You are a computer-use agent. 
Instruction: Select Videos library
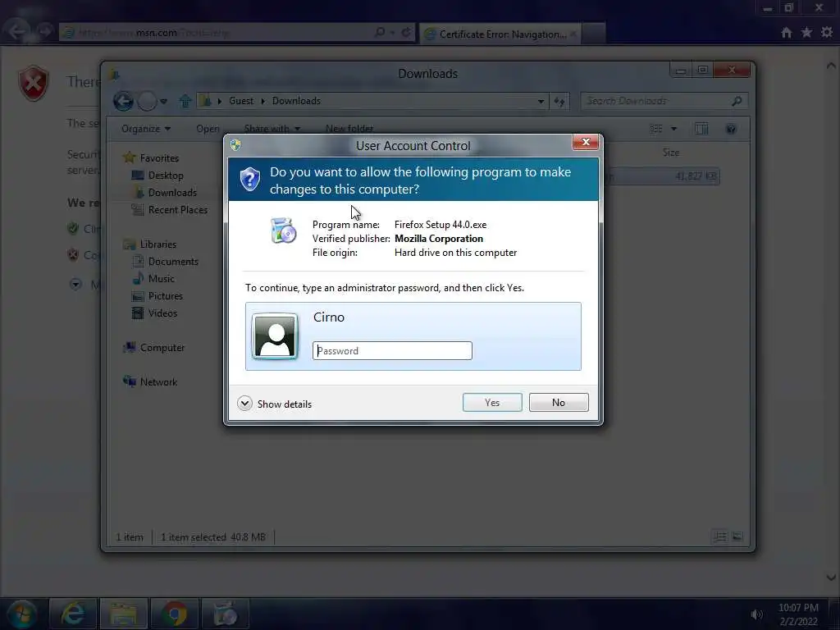162,313
